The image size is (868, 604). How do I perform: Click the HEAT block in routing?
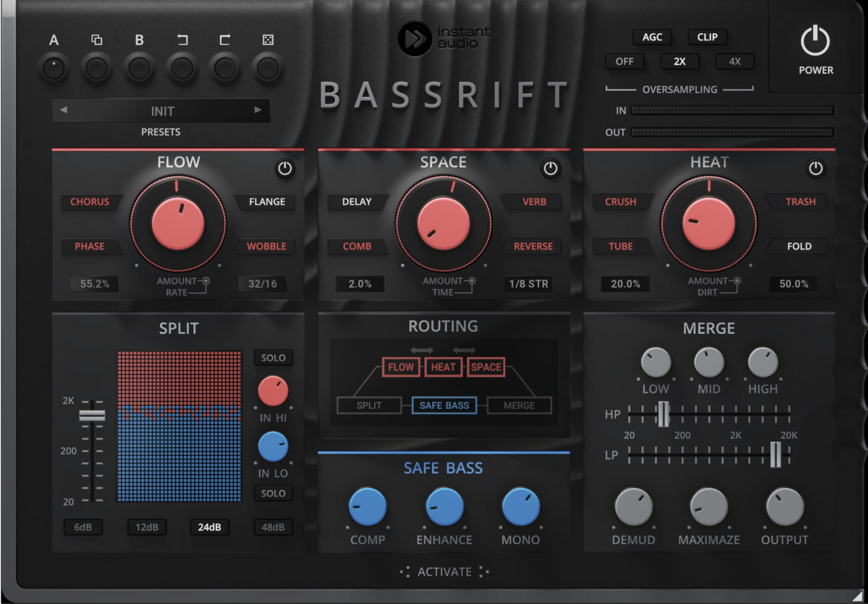pos(443,367)
